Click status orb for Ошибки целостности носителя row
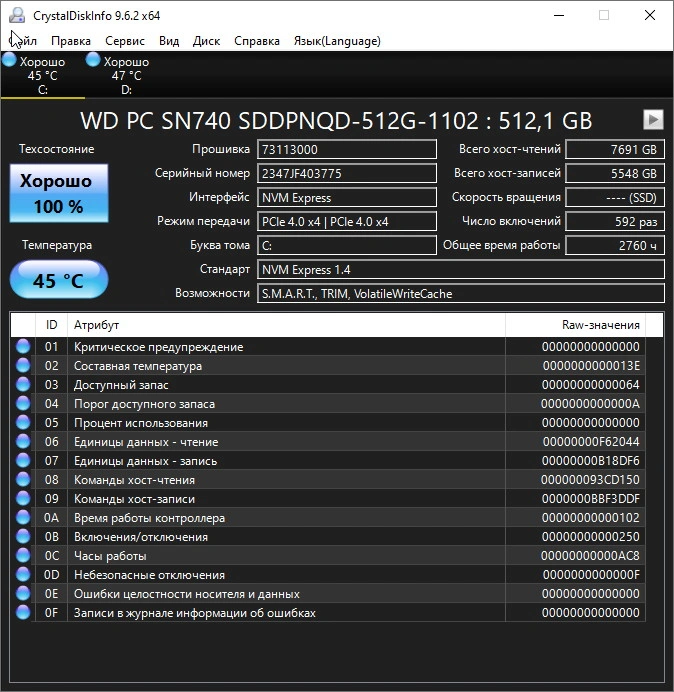The image size is (674, 692). coord(23,593)
